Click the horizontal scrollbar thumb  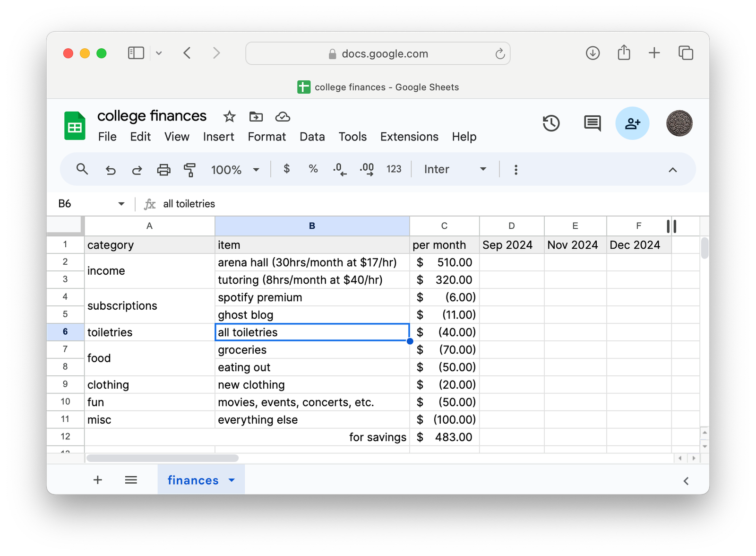(x=163, y=458)
